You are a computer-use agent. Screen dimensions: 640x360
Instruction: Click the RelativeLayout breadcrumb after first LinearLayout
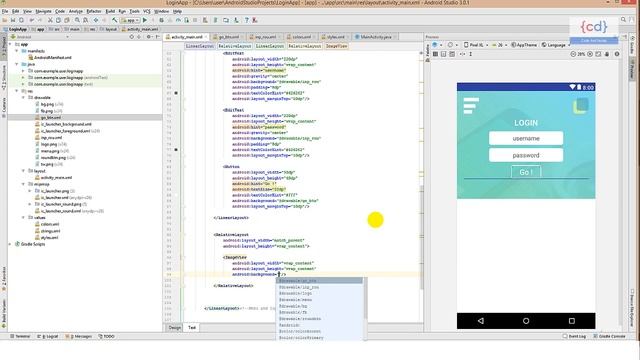click(234, 46)
